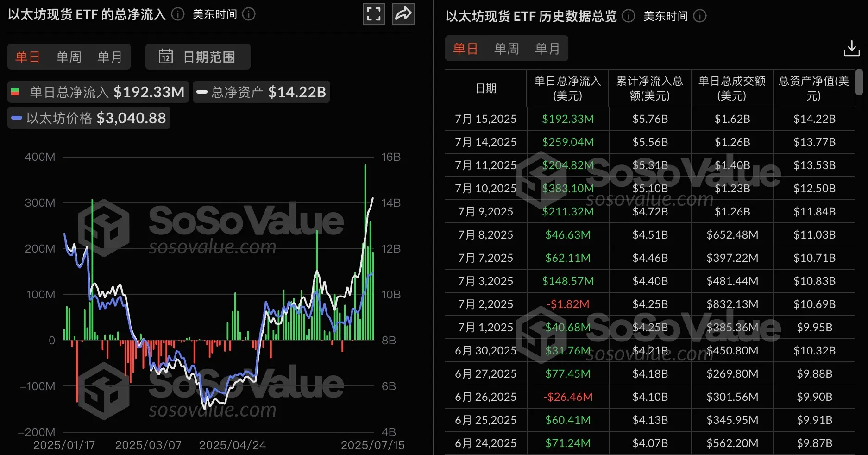868x455 pixels.
Task: Click the $1.62B volume cell
Action: (x=732, y=119)
